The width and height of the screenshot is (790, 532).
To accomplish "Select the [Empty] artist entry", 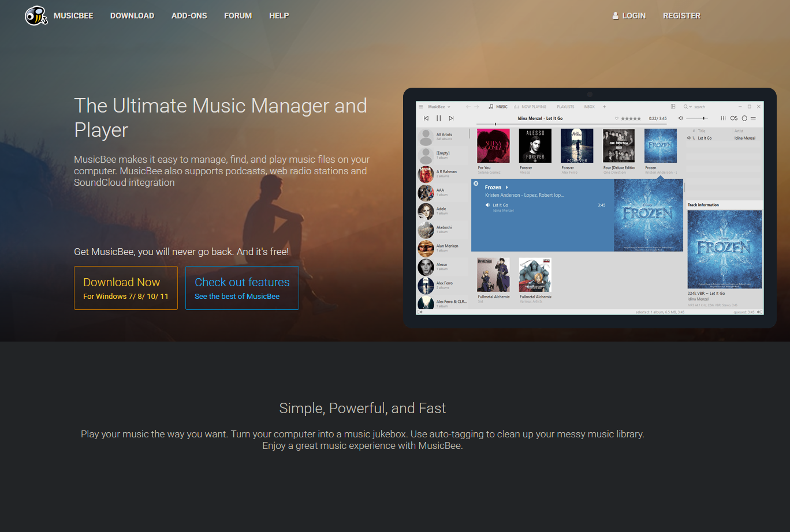I will [444, 155].
